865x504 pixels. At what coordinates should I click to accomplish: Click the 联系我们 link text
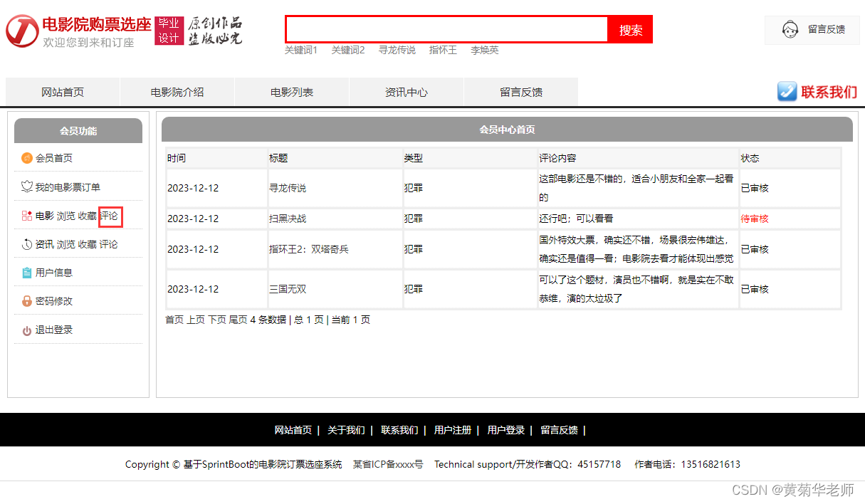click(x=829, y=92)
